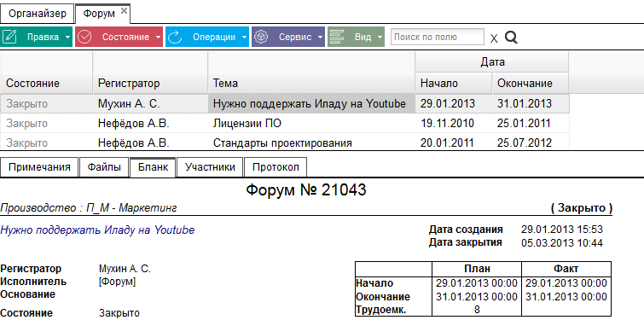
Task: Click the План column header in form table
Action: tap(477, 269)
